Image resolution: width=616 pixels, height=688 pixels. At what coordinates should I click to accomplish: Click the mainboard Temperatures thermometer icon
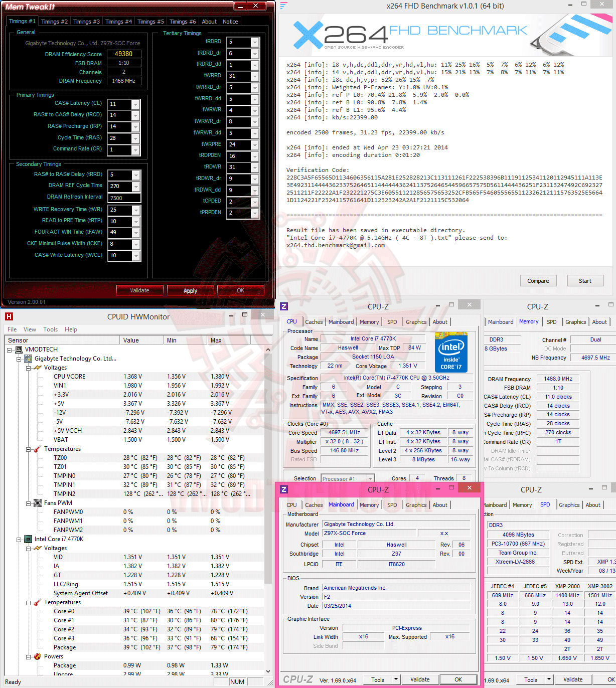(38, 449)
